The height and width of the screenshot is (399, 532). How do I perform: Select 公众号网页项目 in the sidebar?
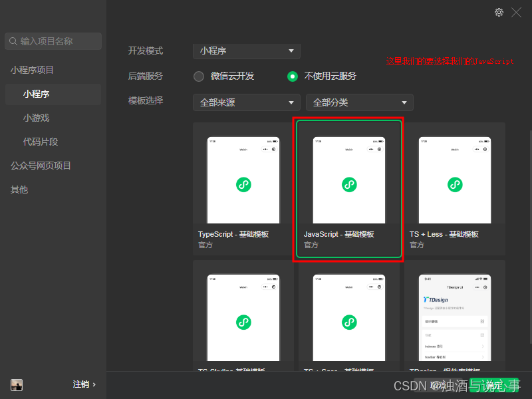(41, 166)
